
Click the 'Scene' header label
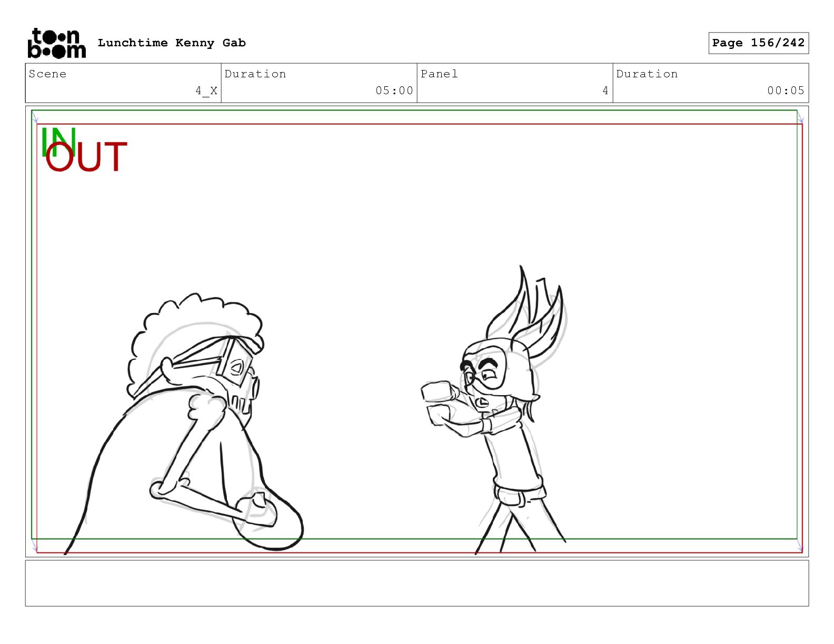[47, 74]
